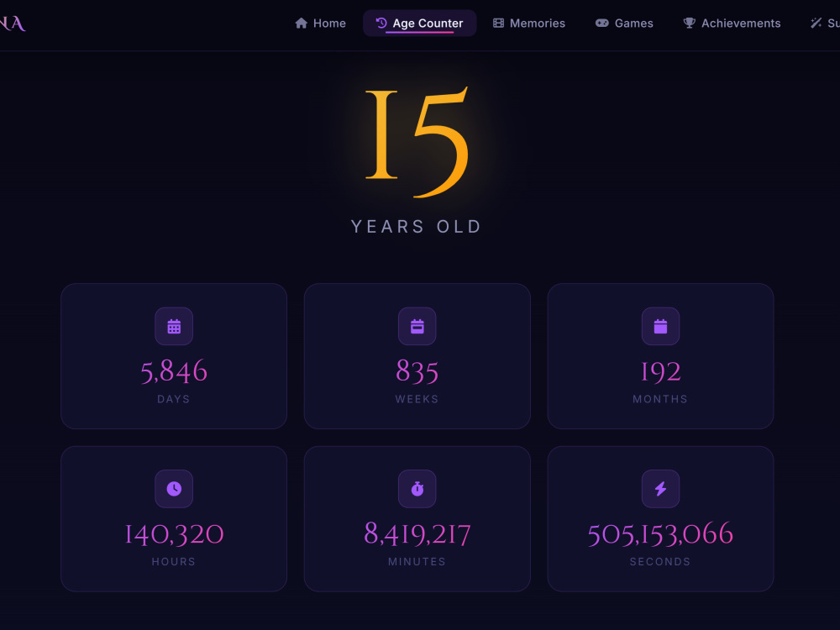Click the lightning bolt icon above Seconds
This screenshot has width=840, height=630.
click(660, 489)
